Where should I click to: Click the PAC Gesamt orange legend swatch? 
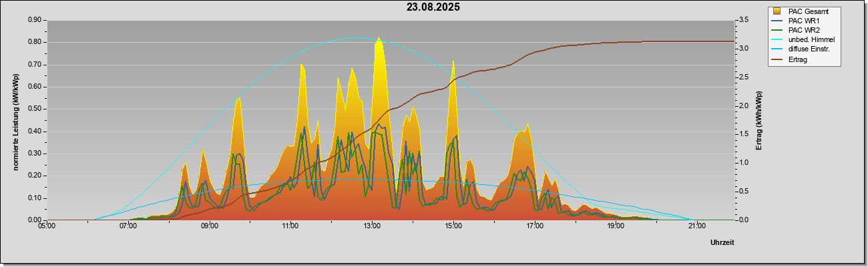[x=777, y=11]
